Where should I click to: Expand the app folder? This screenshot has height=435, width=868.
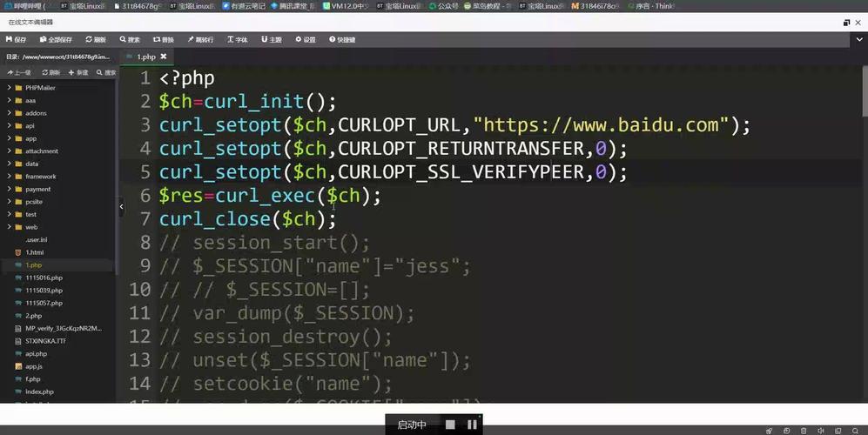[9, 138]
